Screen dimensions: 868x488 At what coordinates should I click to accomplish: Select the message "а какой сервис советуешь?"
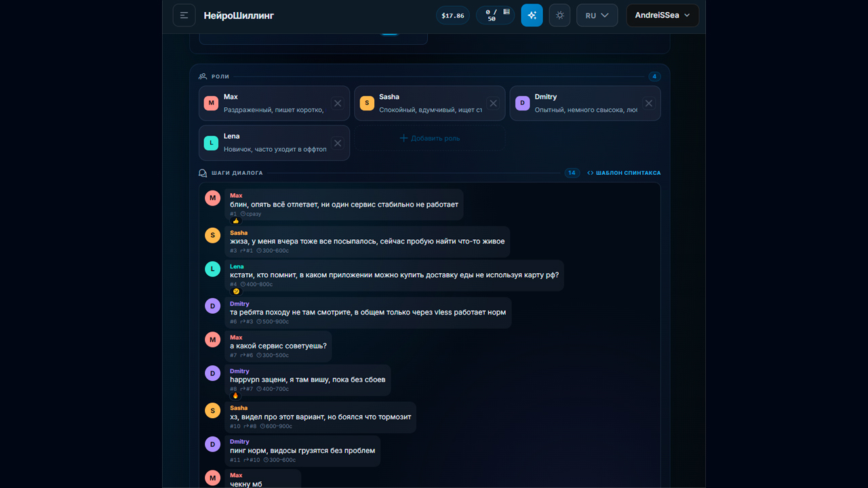(x=278, y=346)
